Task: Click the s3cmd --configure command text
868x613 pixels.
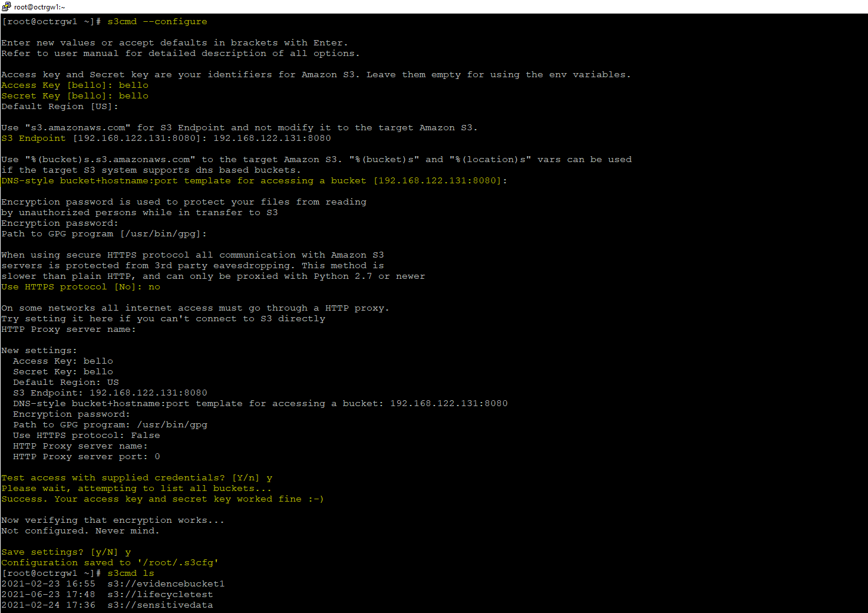Action: [157, 21]
